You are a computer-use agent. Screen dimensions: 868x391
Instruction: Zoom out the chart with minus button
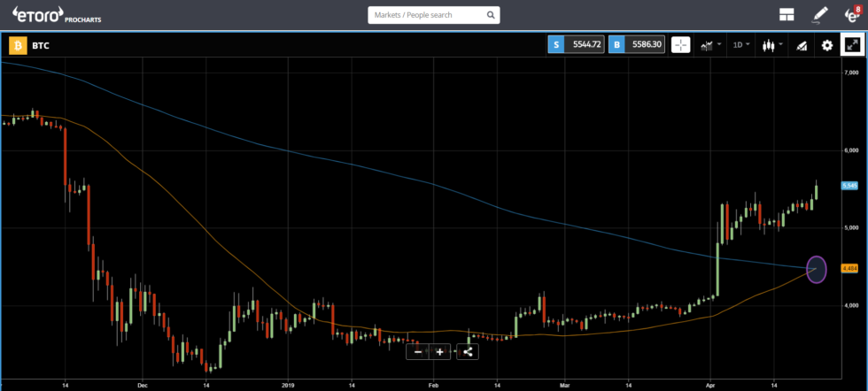418,351
